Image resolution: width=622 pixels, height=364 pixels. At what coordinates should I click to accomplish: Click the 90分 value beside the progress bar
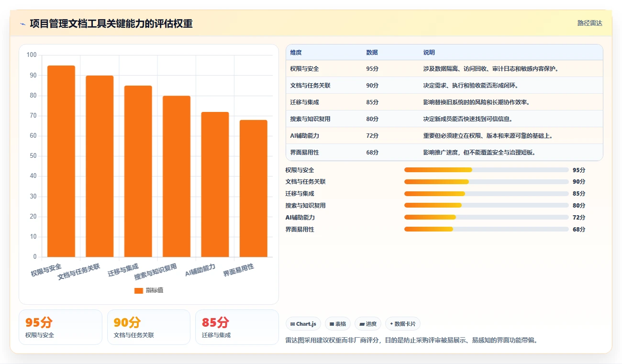click(x=579, y=182)
